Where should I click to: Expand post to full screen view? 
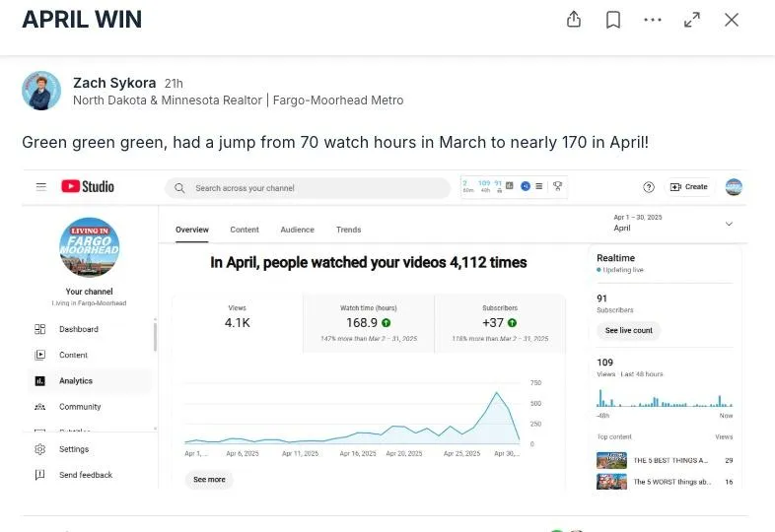[x=692, y=20]
